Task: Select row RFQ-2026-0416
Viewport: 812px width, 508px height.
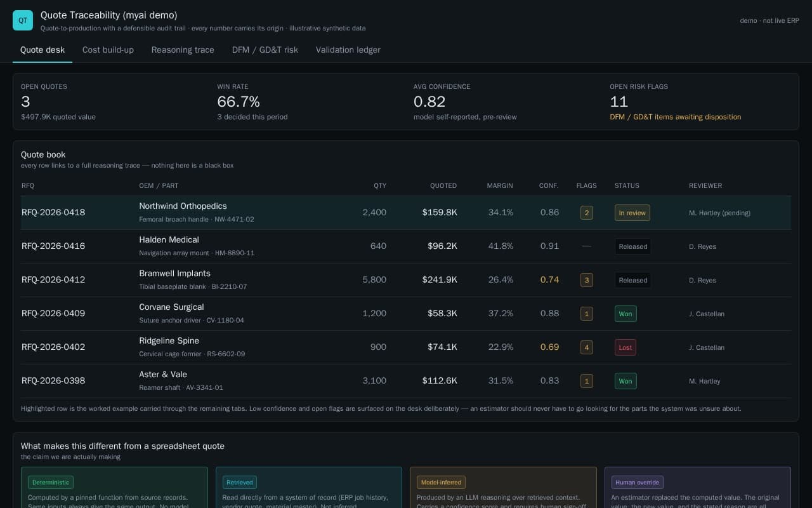Action: (406, 246)
